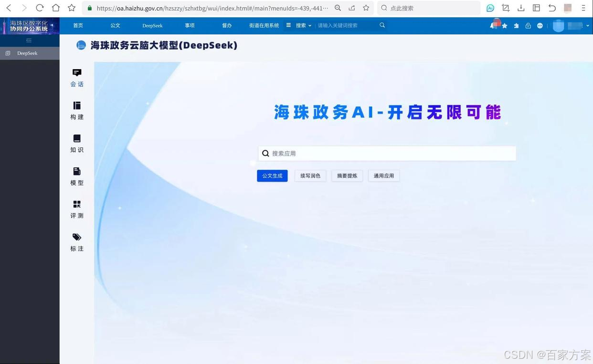Click the 公文生成 button
Image resolution: width=593 pixels, height=364 pixels.
click(x=272, y=176)
